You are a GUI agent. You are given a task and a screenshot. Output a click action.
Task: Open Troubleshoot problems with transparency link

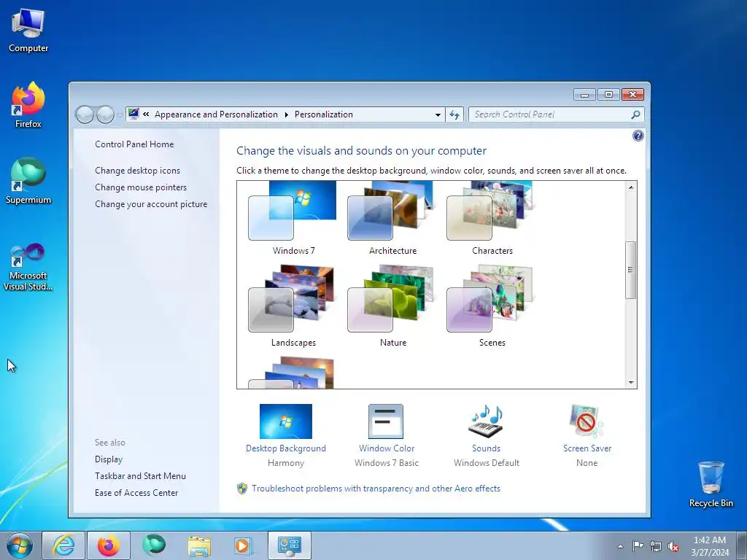[376, 488]
